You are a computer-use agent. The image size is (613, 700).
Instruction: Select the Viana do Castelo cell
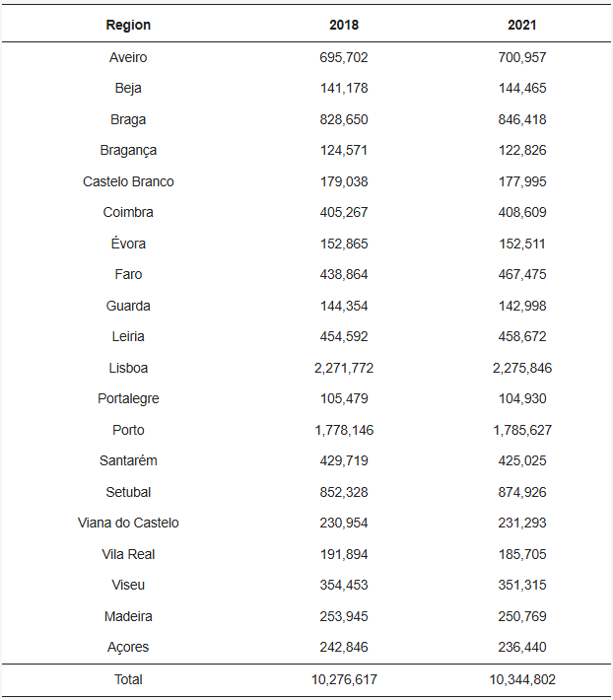tap(128, 523)
